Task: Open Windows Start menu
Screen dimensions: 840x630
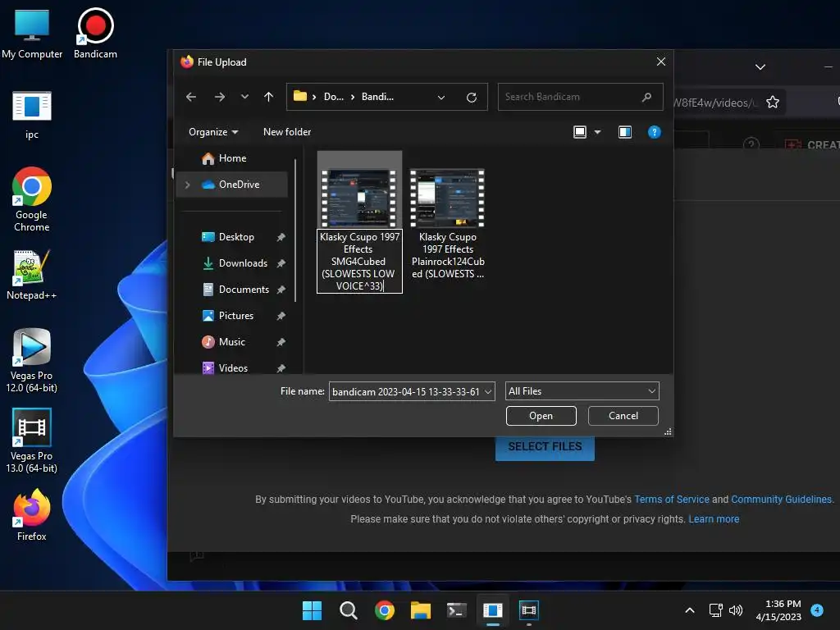Action: point(312,610)
